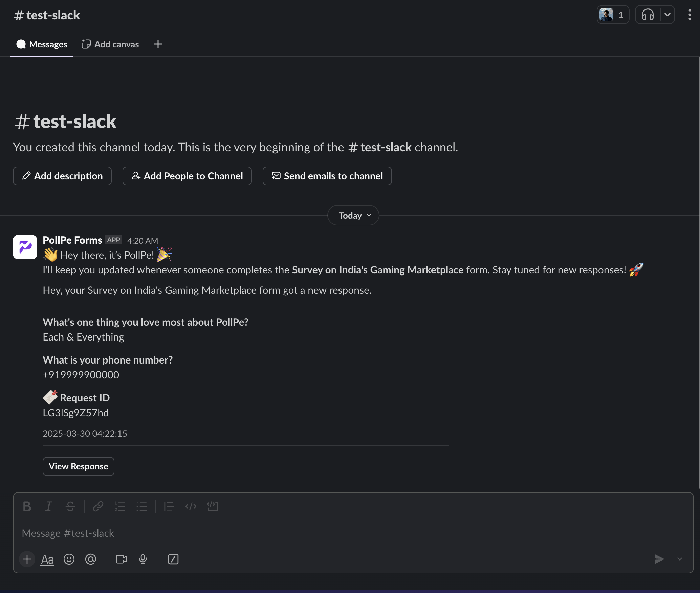This screenshot has height=593, width=700.
Task: Apply inline code formatting
Action: pyautogui.click(x=191, y=506)
